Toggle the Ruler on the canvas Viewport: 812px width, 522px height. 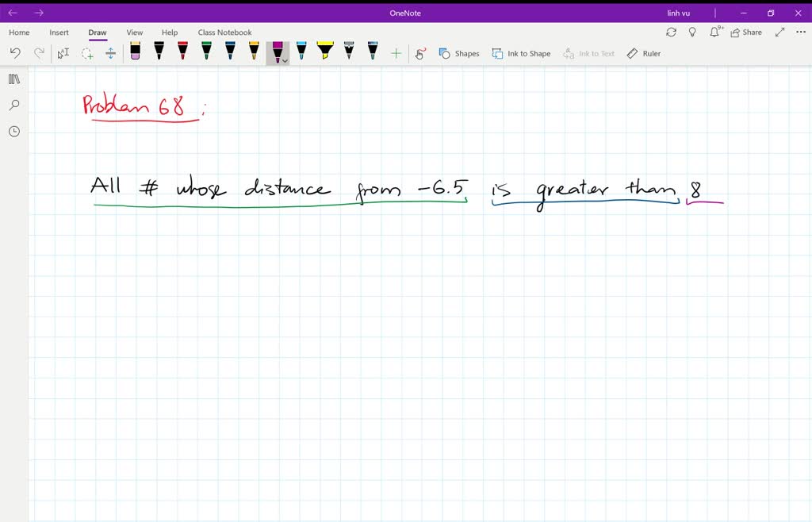(x=645, y=53)
